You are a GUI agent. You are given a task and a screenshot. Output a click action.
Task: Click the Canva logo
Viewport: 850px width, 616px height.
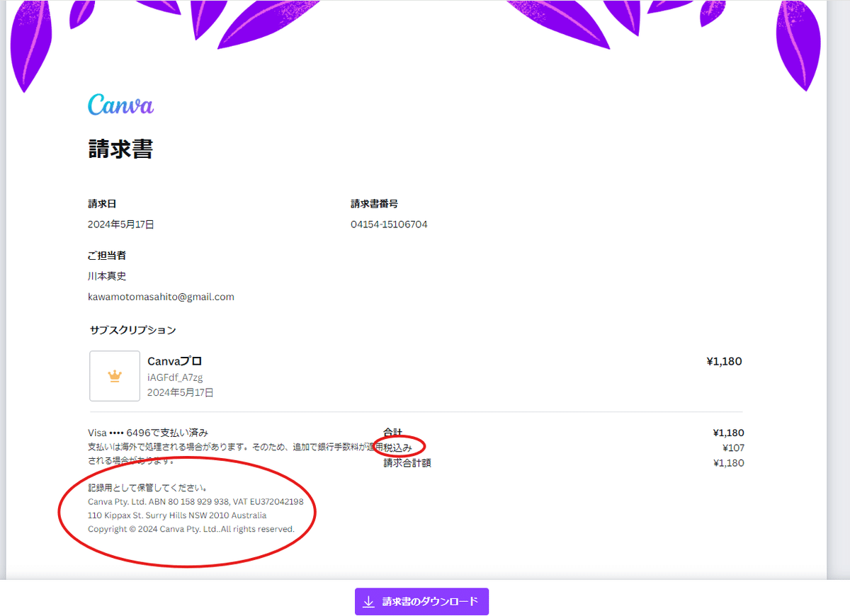click(120, 105)
